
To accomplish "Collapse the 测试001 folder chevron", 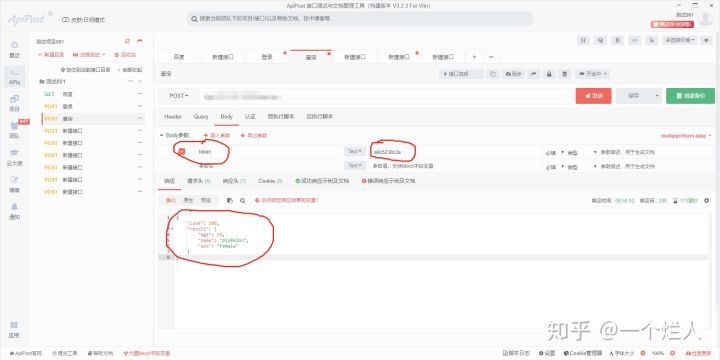I will [x=140, y=81].
